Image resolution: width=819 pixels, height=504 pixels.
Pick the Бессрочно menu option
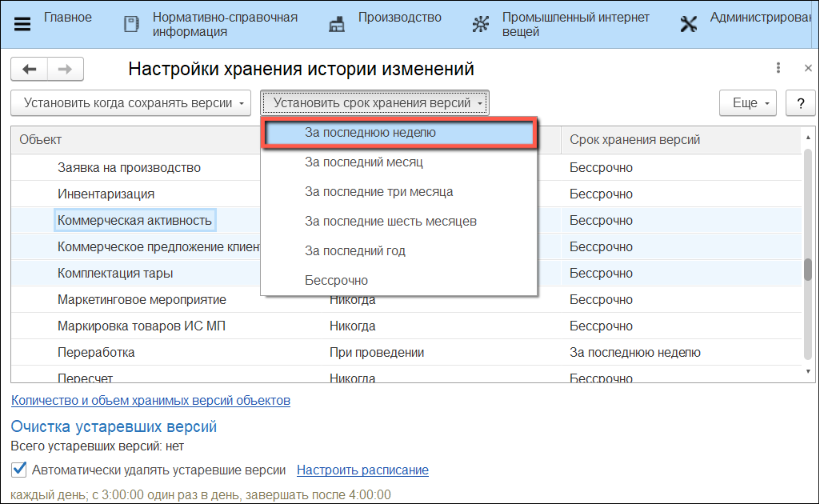click(x=336, y=280)
